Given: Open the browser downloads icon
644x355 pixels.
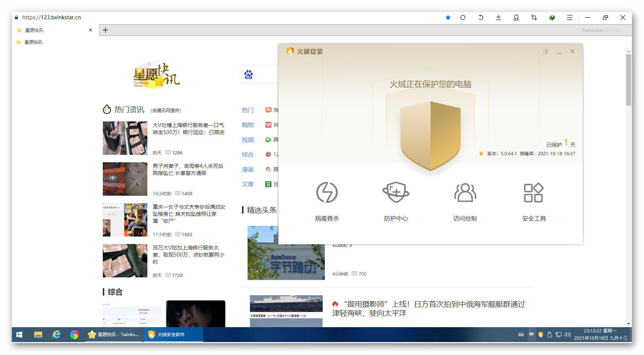Looking at the screenshot, I should click(498, 17).
